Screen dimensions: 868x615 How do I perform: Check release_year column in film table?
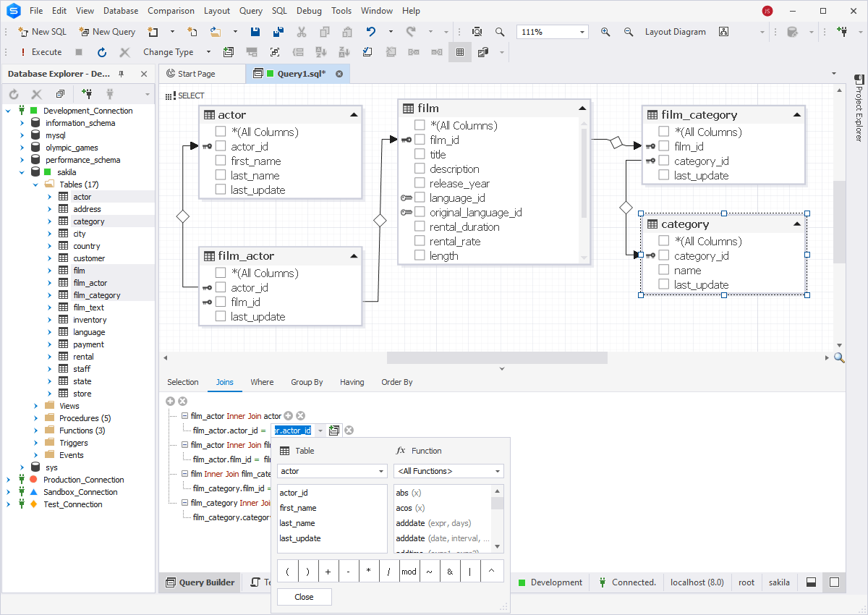point(420,183)
